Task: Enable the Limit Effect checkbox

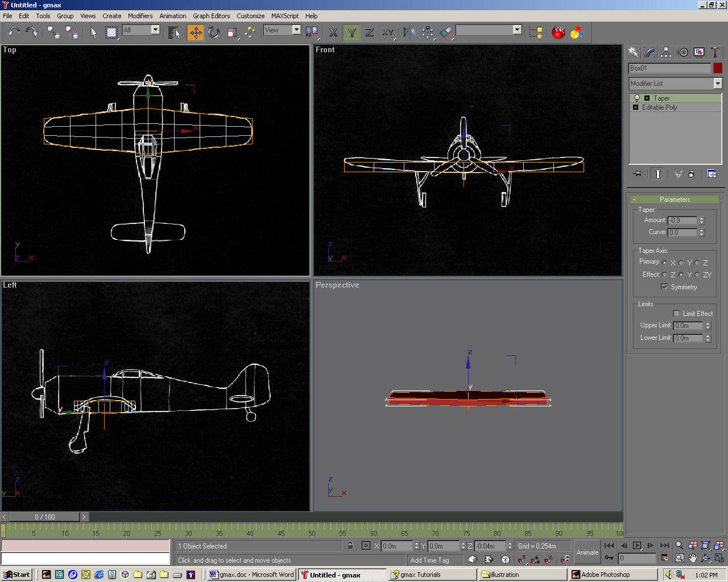Action: [x=676, y=314]
